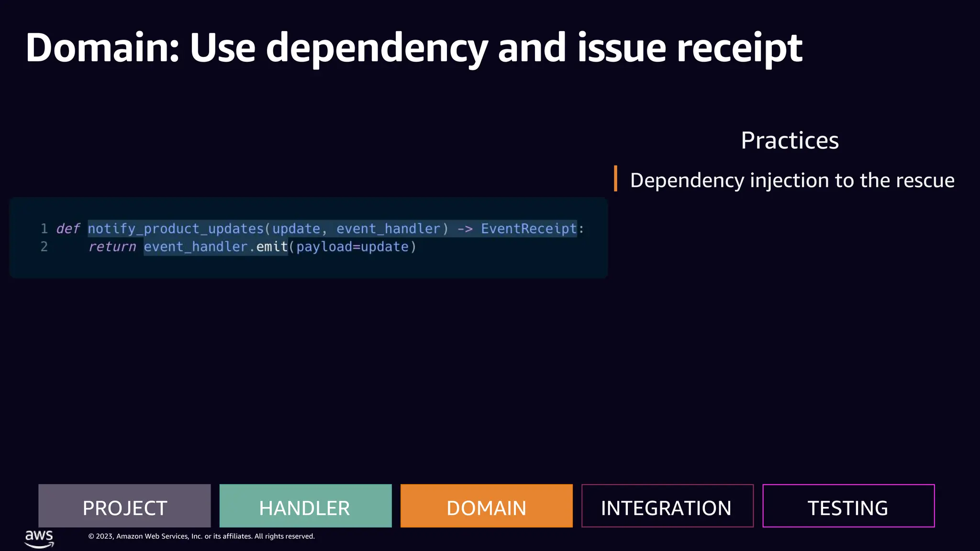Click 'event_handler.emit' in code line 2
Viewport: 980px width, 551px height.
pos(216,247)
